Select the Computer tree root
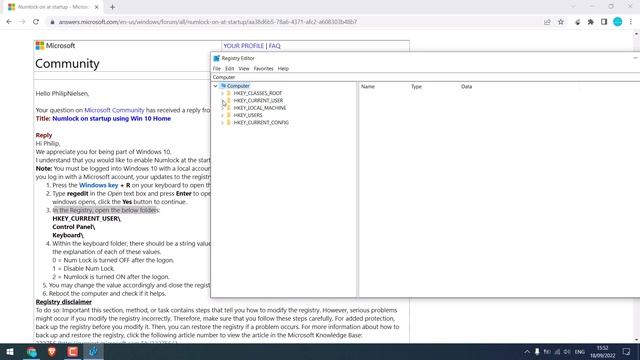Image resolution: width=640 pixels, height=360 pixels. [x=238, y=86]
